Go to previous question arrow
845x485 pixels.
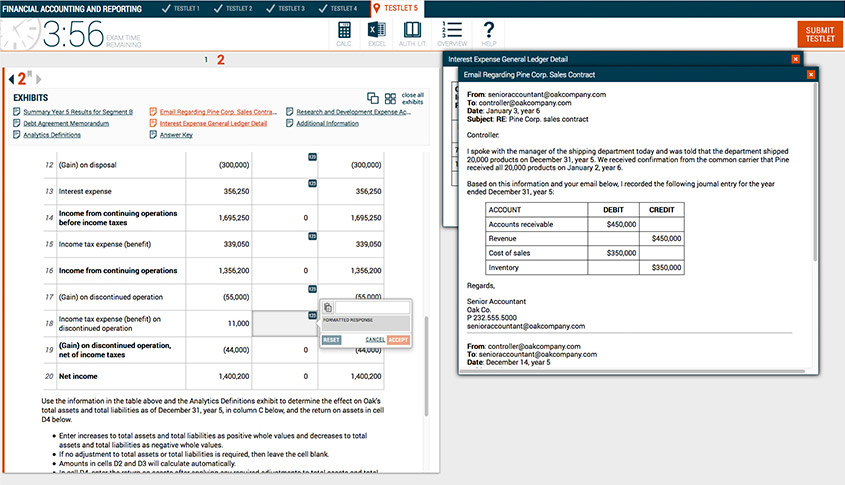point(11,79)
